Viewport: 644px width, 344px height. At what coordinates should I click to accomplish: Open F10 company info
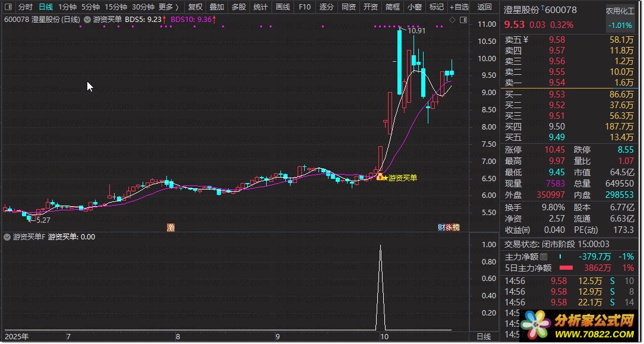(x=304, y=7)
